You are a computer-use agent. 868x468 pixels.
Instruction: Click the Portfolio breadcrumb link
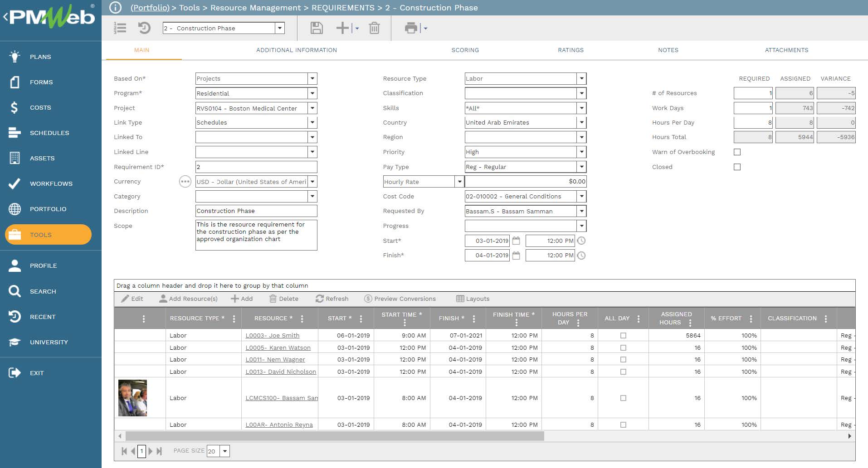[150, 8]
